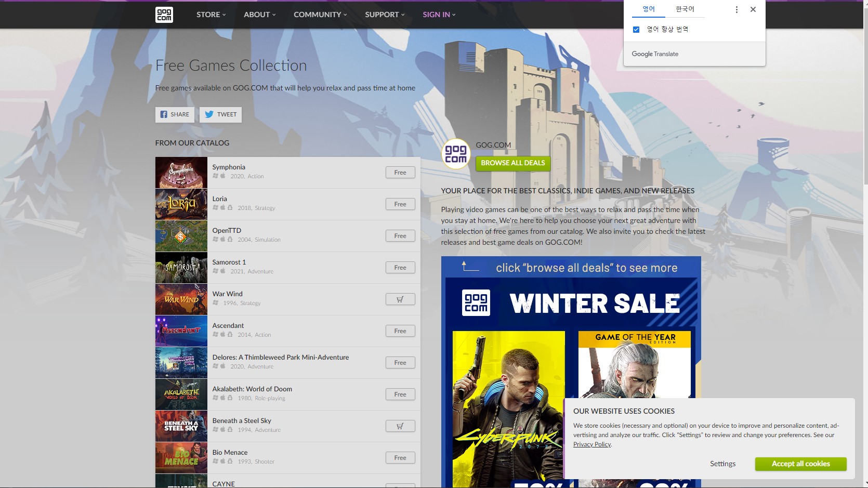Click the War Wind thumbnail
Viewport: 868px width, 488px height.
click(x=181, y=299)
